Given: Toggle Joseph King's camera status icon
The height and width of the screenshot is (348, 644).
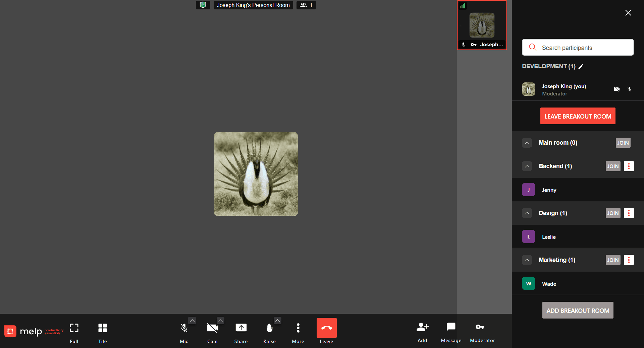Looking at the screenshot, I should click(x=616, y=89).
